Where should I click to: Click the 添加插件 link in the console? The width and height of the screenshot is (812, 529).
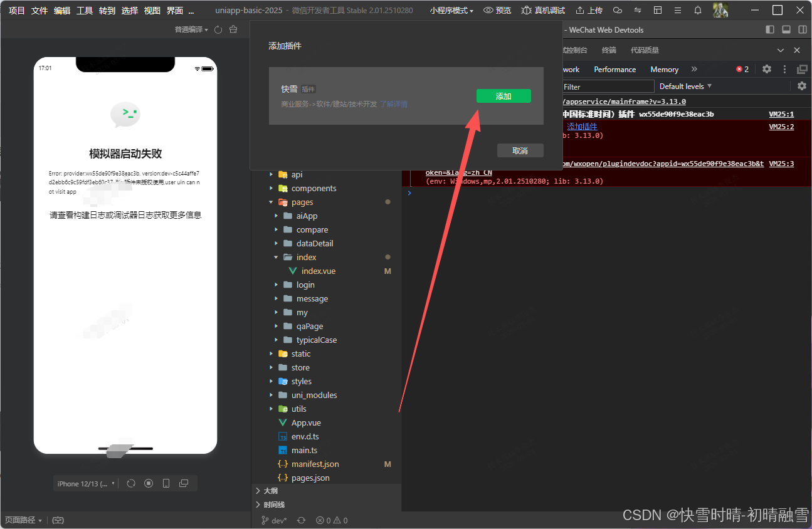[x=582, y=127]
